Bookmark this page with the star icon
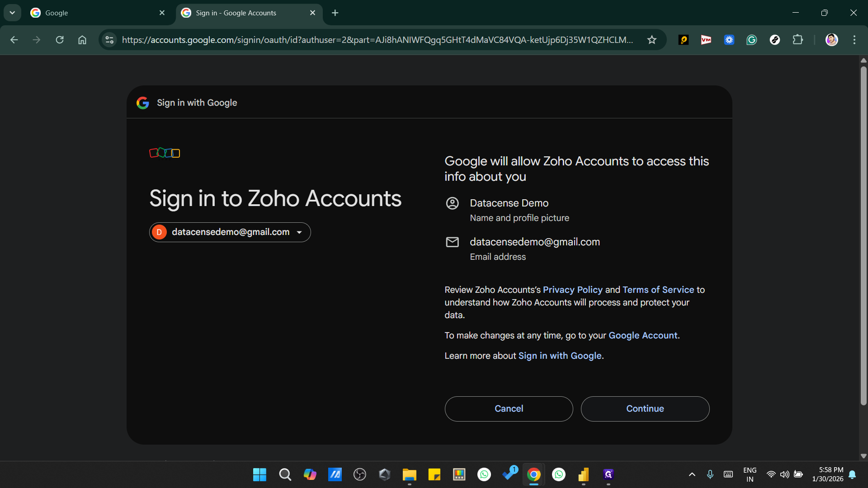Screen dimensions: 868x488 [652, 40]
